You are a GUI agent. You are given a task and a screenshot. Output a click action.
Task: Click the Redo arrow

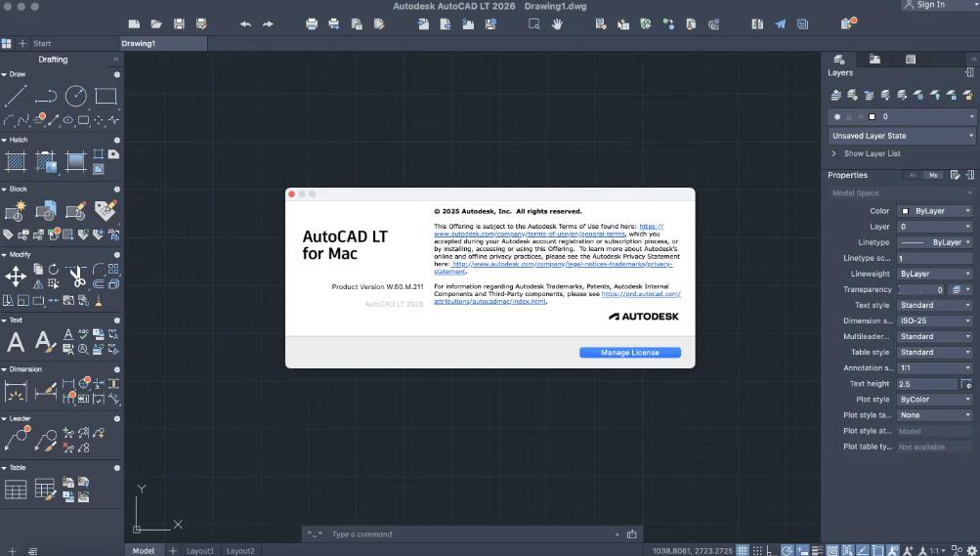point(268,24)
